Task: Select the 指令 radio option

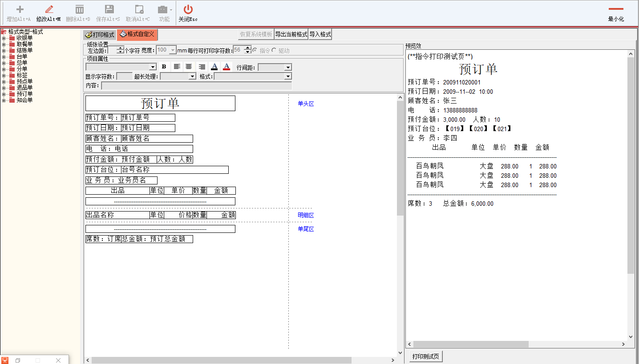Action: 255,50
